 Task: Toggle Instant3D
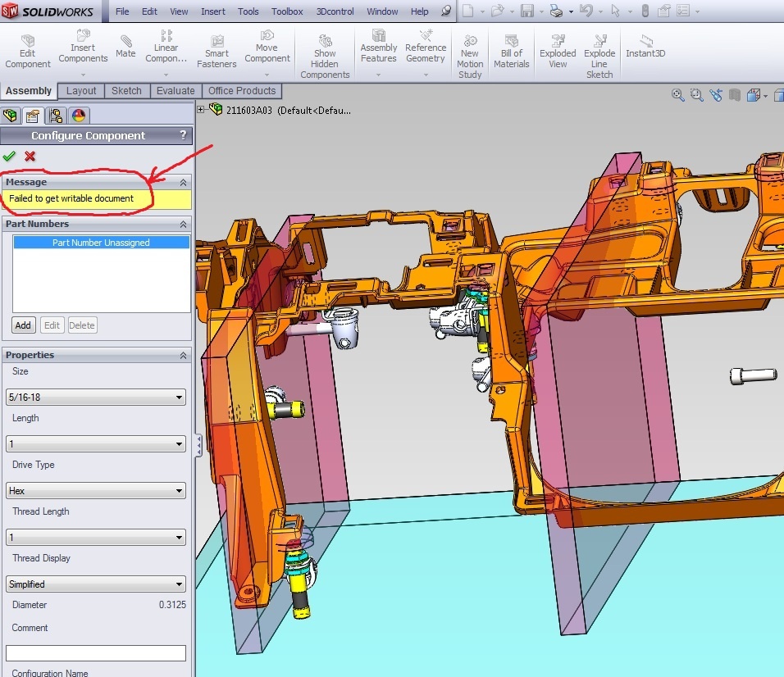point(645,47)
